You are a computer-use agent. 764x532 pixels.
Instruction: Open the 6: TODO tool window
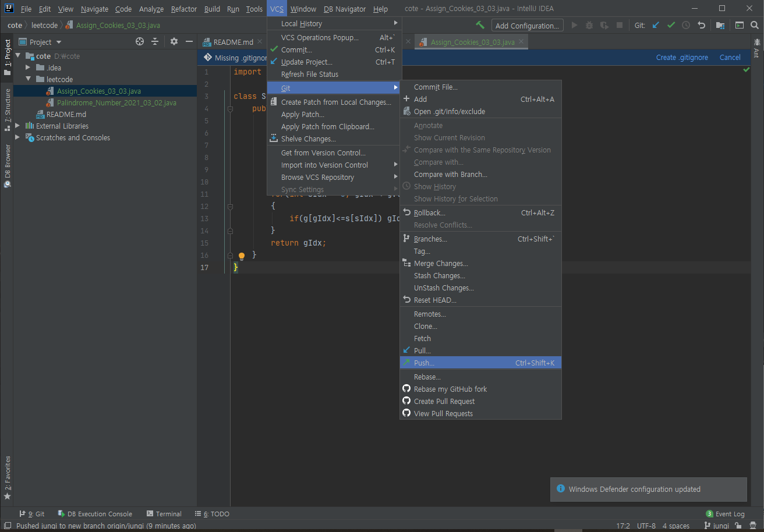coord(212,514)
